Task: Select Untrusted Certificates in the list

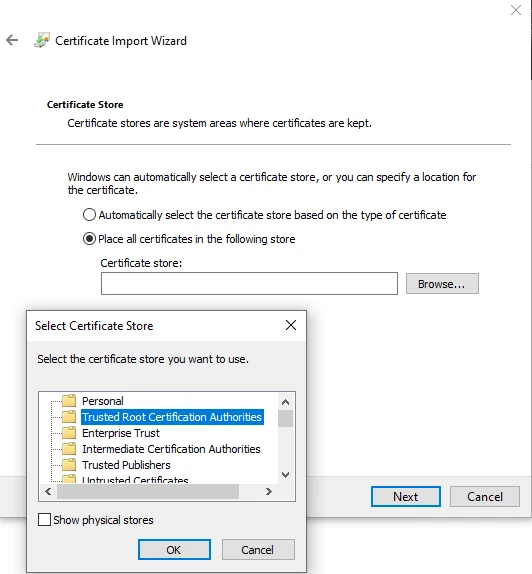Action: [135, 480]
